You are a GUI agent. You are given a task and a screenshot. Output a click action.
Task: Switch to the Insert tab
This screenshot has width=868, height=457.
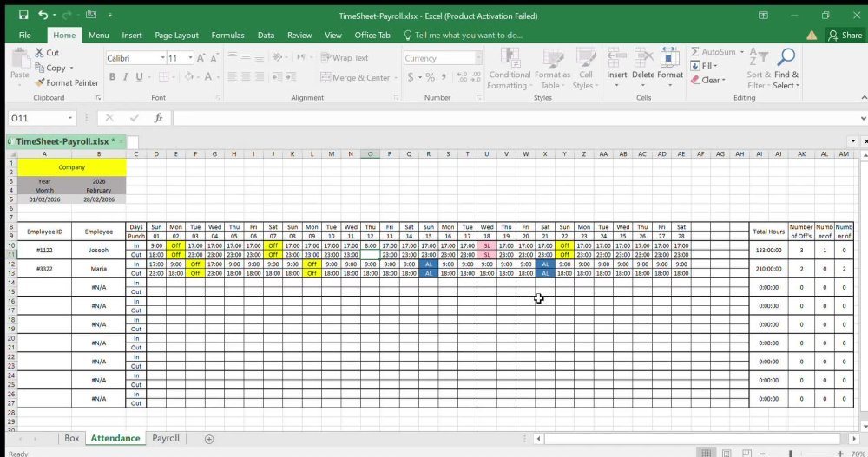pyautogui.click(x=132, y=35)
